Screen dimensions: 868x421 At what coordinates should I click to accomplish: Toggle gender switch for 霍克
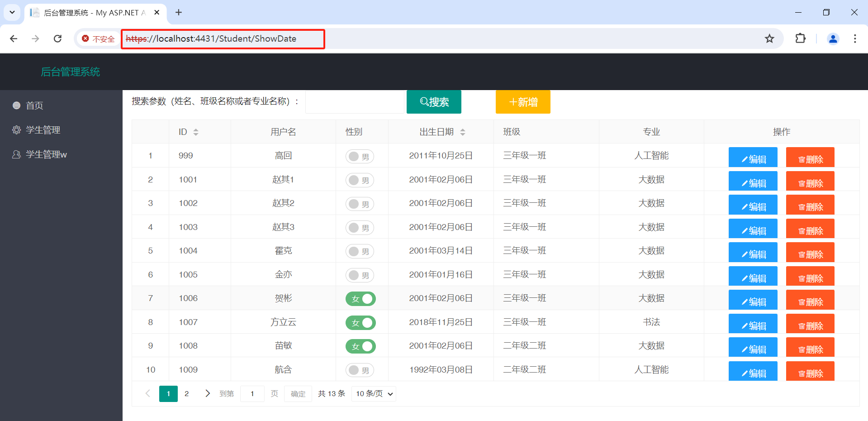pos(360,251)
